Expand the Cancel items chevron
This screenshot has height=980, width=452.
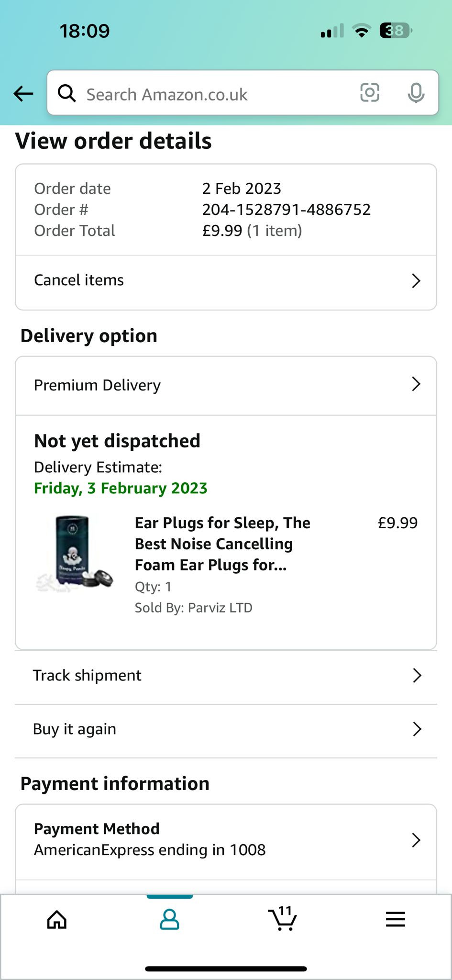(416, 281)
